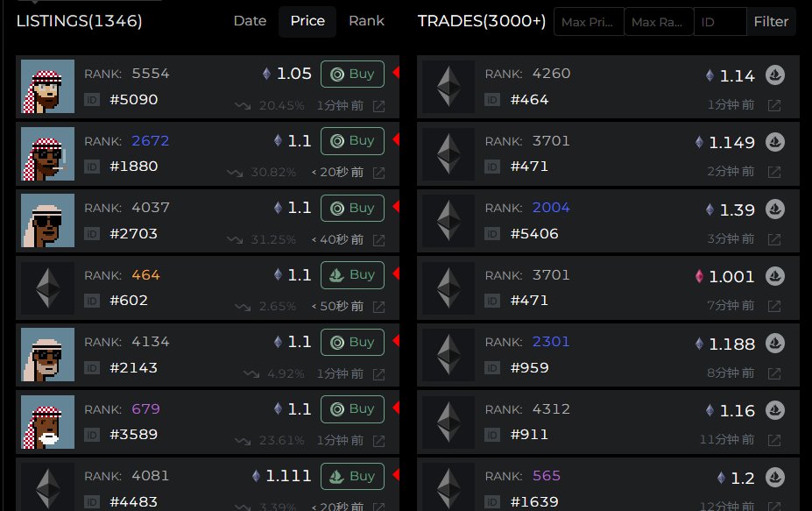Buy listing #5090 at 1.05
Image resolution: width=812 pixels, height=511 pixels.
[353, 75]
